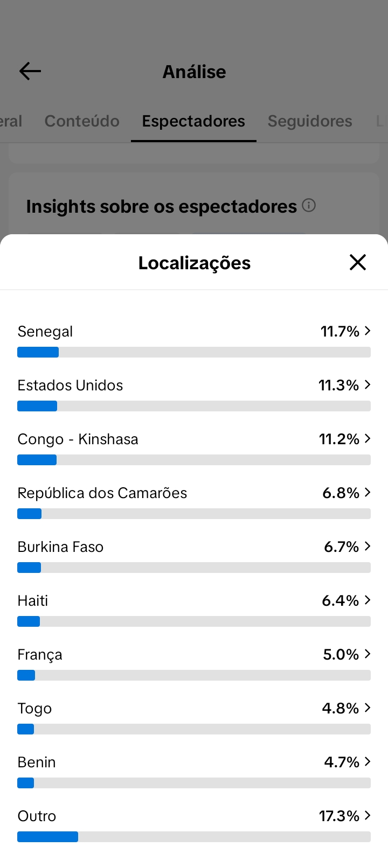388x868 pixels.
Task: Tap the Benin chevron arrow
Action: 368,761
